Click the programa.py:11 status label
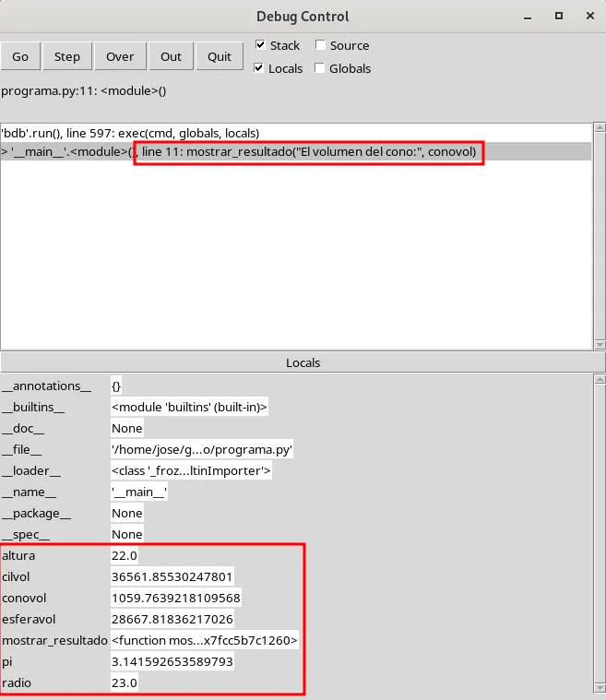The width and height of the screenshot is (606, 700). [x=84, y=91]
